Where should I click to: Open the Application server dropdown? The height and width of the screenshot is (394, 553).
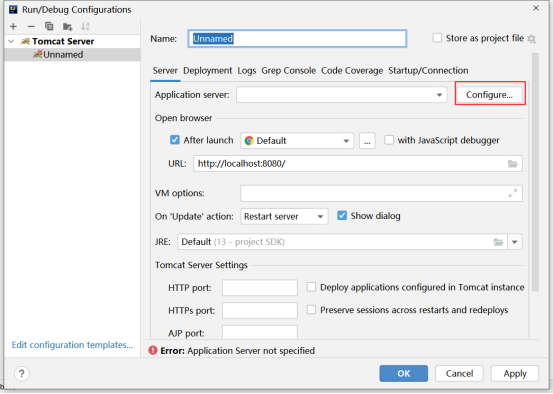[341, 95]
